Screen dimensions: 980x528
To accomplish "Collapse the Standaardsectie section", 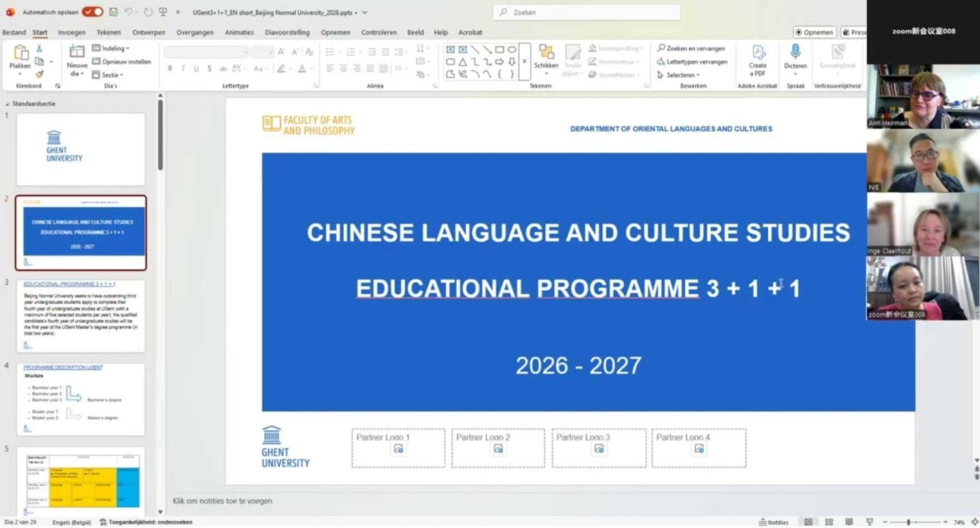I will click(x=7, y=104).
